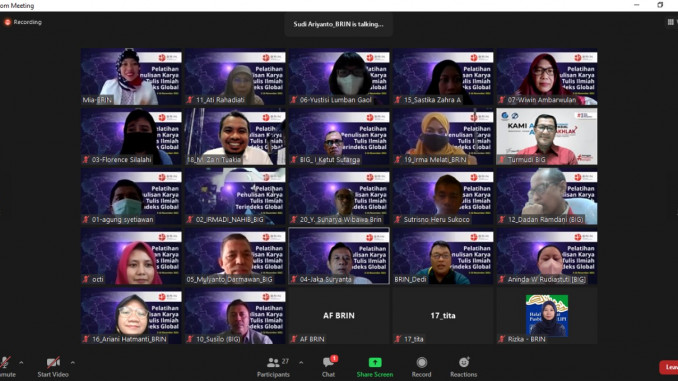Select 17_tita participant tile
The image size is (678, 381).
point(443,316)
